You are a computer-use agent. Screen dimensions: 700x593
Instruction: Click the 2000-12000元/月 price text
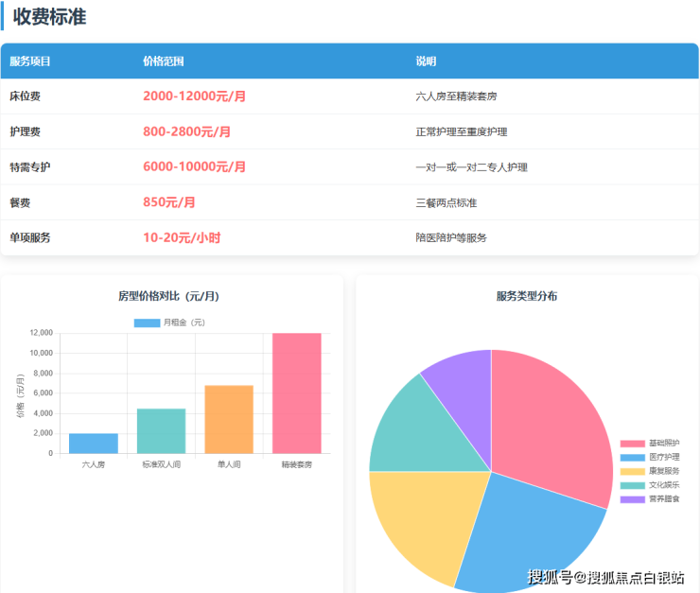[194, 96]
